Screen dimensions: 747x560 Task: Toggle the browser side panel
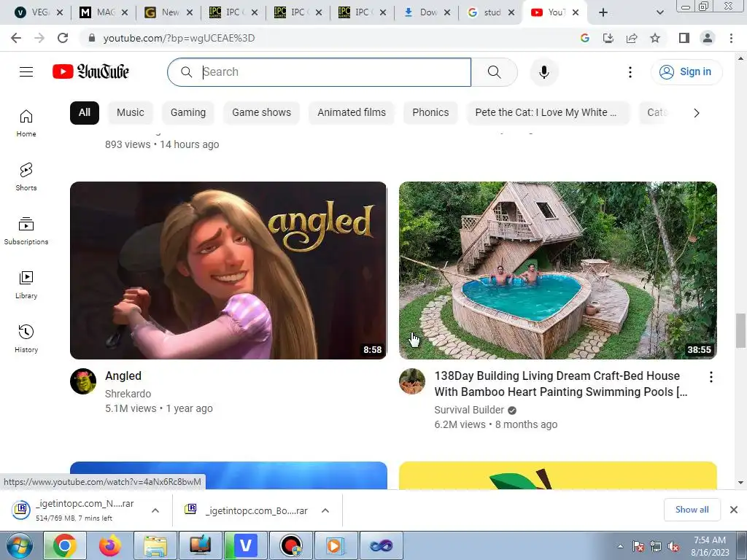click(684, 38)
